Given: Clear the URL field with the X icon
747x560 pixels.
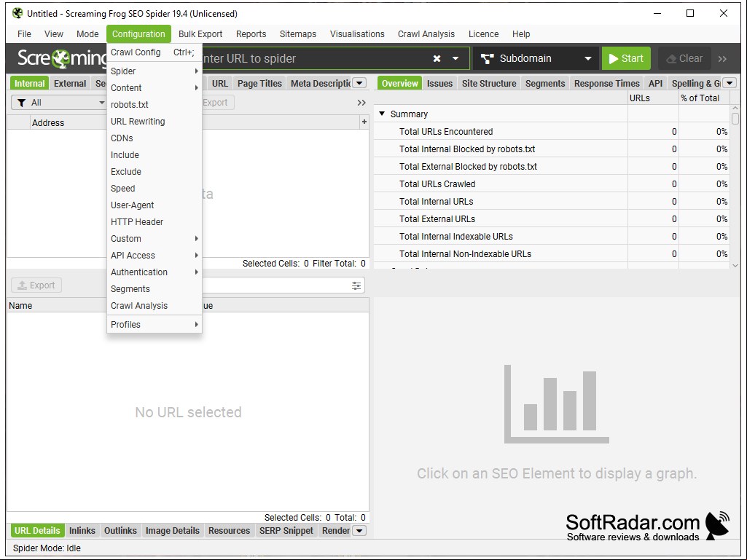Looking at the screenshot, I should click(x=437, y=58).
